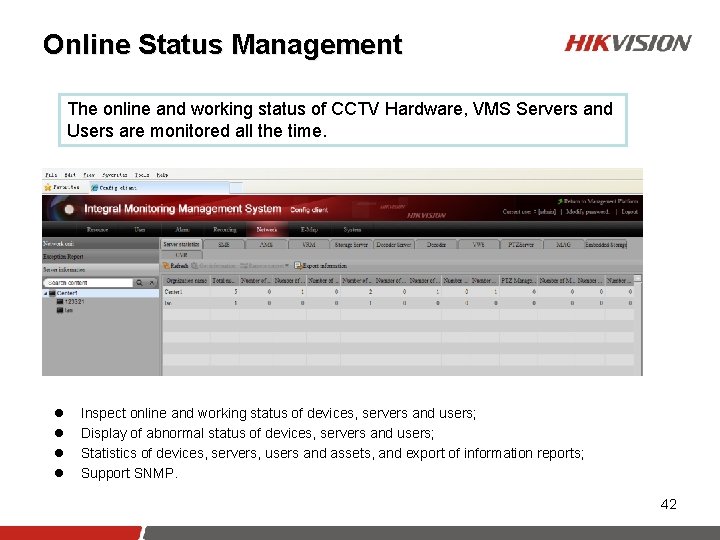Click the Return to Management Platform link

pyautogui.click(x=601, y=201)
